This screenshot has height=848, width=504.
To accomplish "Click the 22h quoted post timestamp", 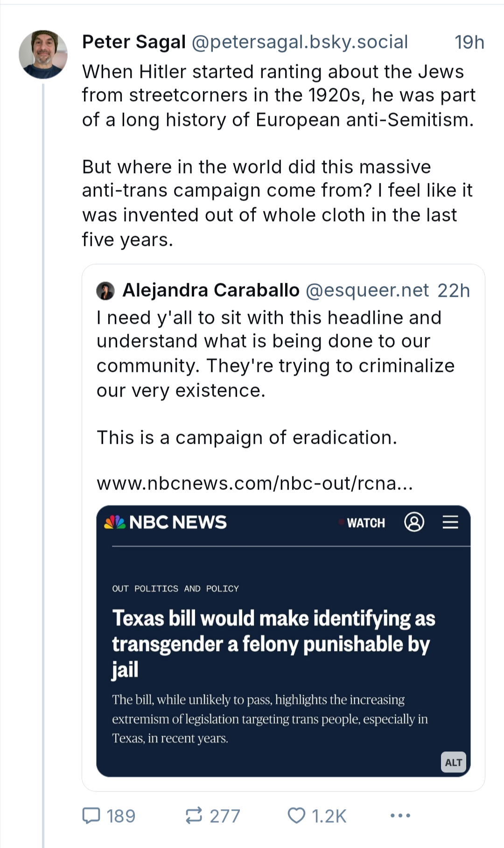I will (453, 290).
